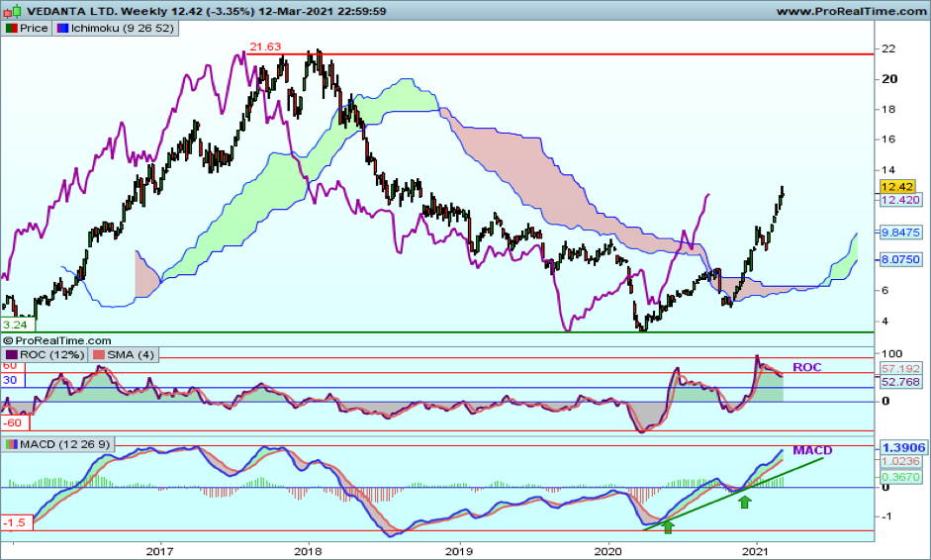The height and width of the screenshot is (560, 931).
Task: Click the 22 price axis value
Action: pyautogui.click(x=888, y=48)
